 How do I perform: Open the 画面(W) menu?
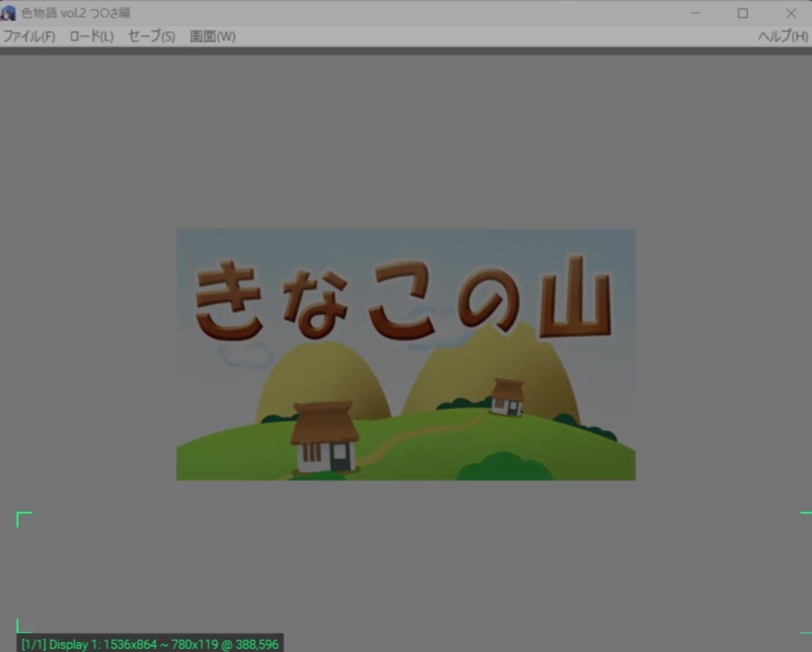point(212,36)
